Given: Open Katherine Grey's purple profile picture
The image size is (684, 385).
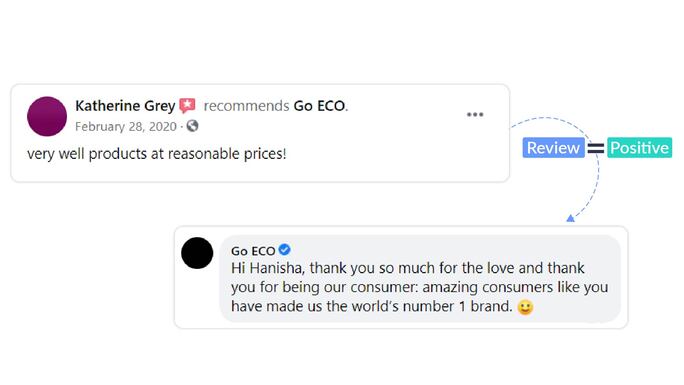Looking at the screenshot, I should pyautogui.click(x=47, y=116).
